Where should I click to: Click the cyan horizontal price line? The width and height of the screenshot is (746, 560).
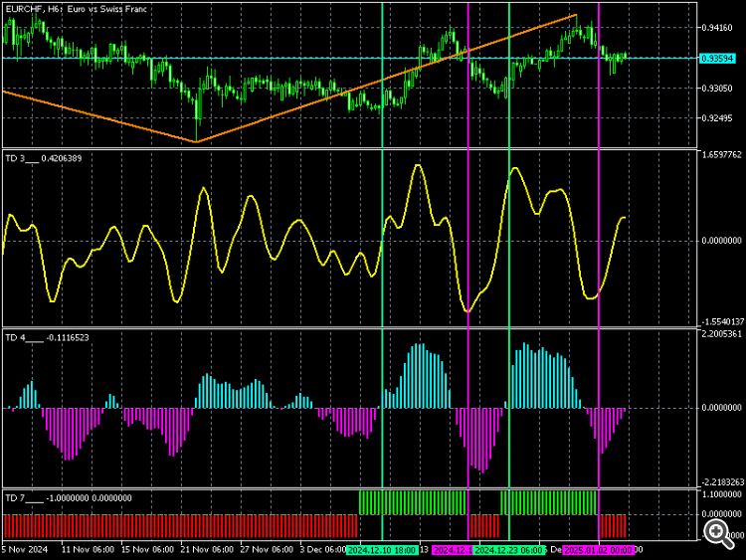pos(350,58)
